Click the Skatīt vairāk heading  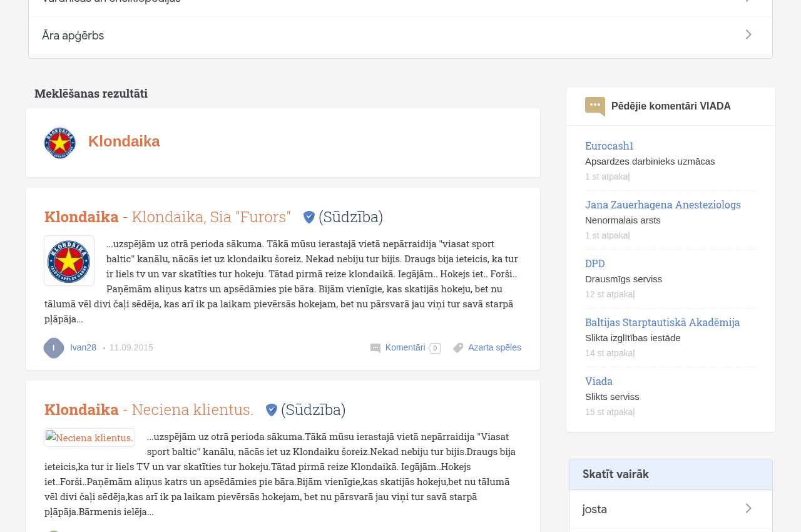coord(616,474)
